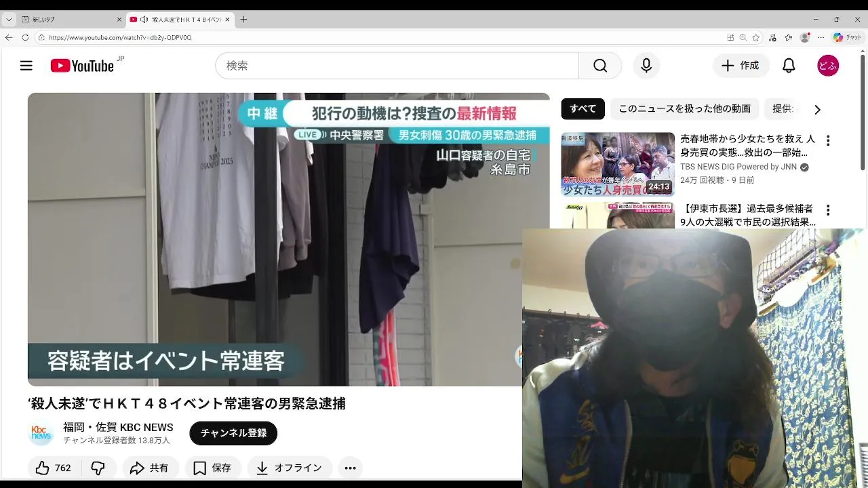Image resolution: width=868 pixels, height=488 pixels.
Task: Start voice search with microphone icon
Action: pyautogui.click(x=646, y=66)
